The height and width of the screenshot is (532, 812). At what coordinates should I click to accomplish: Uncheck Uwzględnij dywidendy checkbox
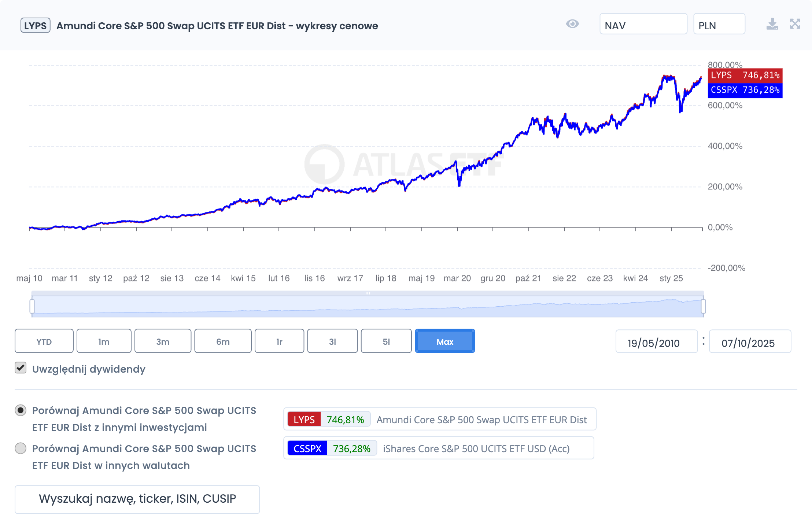[21, 368]
